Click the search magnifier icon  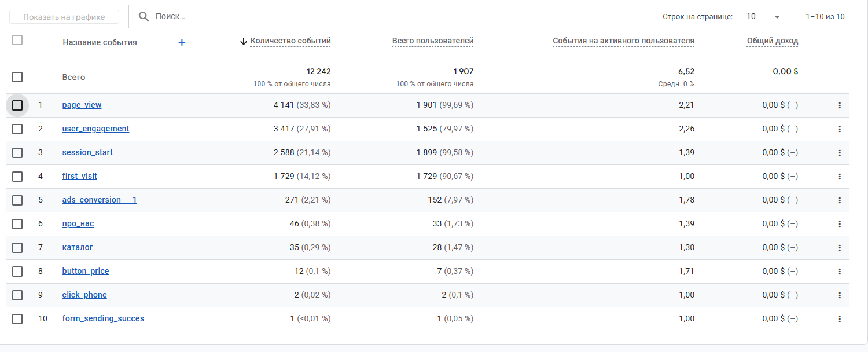click(x=144, y=17)
